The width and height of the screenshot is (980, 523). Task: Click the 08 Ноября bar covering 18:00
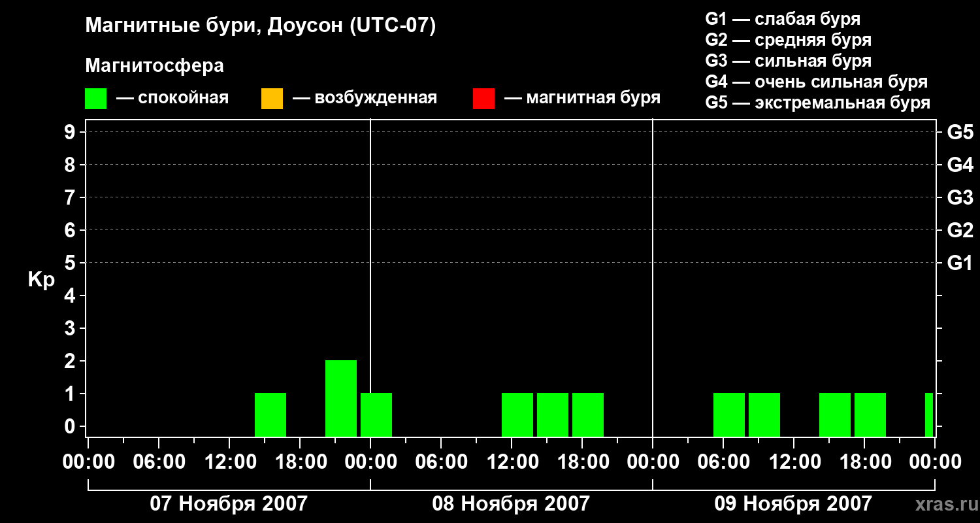pos(588,414)
